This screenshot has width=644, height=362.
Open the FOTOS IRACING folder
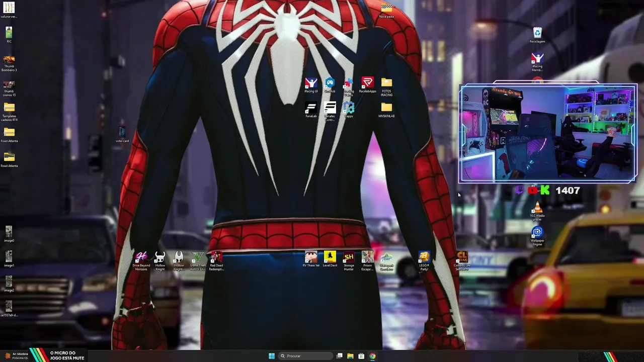[x=386, y=87]
